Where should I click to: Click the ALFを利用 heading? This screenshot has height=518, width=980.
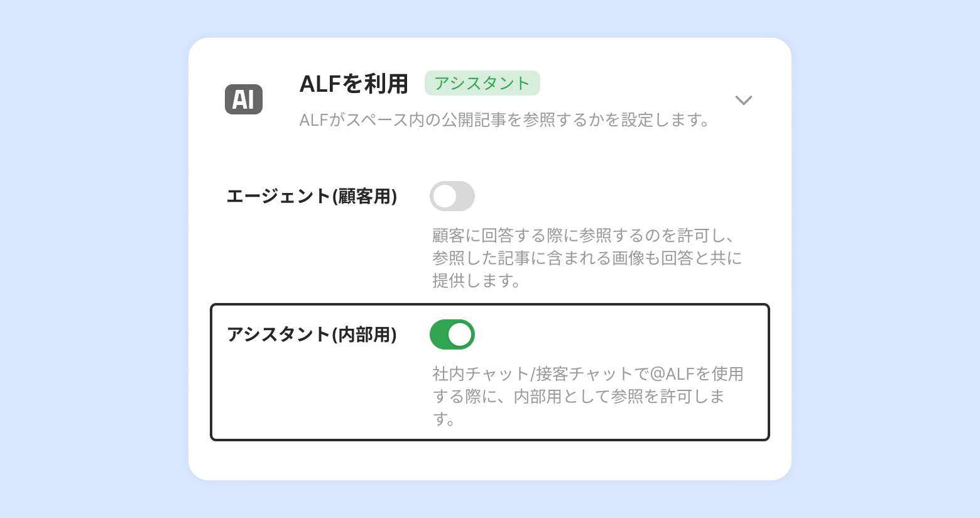point(354,84)
